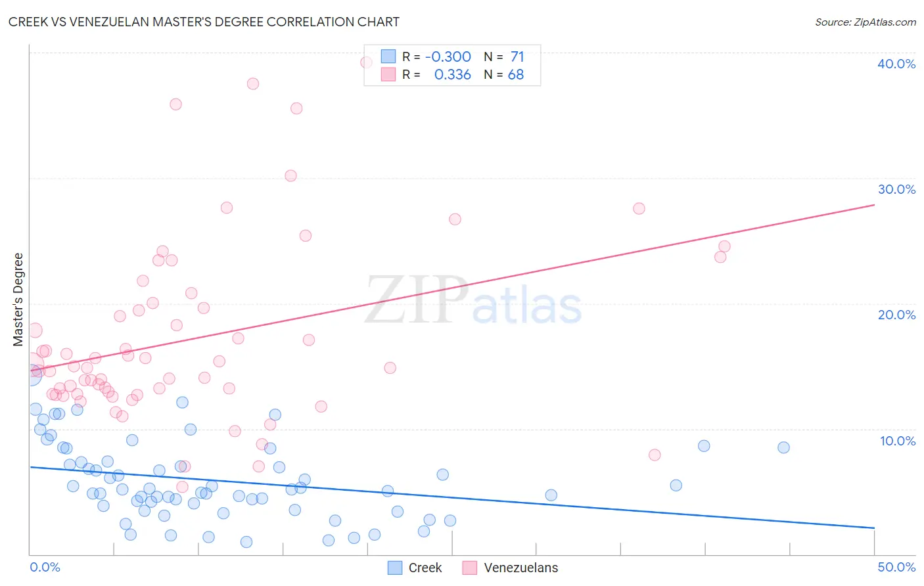Click the pink Venezuelans legend swatch at bottom

tap(470, 568)
